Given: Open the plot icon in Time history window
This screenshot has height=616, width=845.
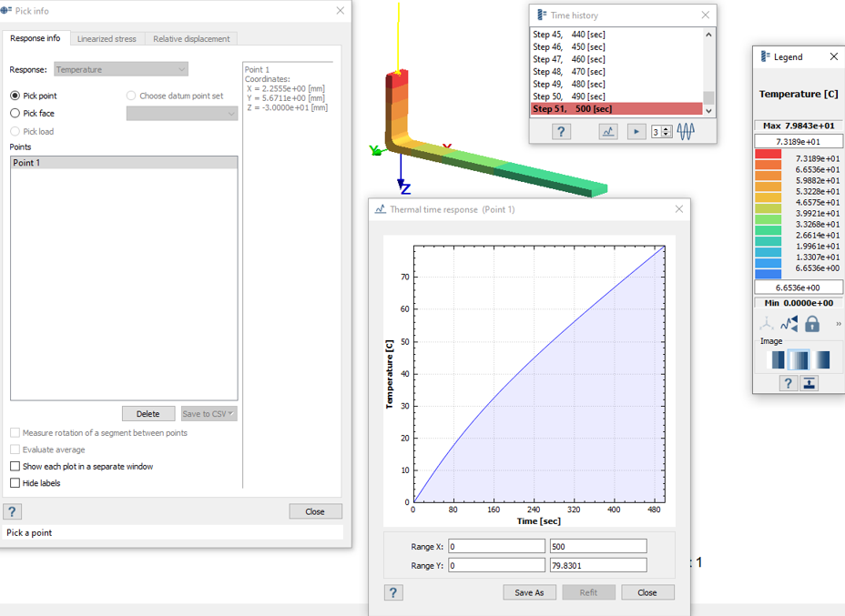Looking at the screenshot, I should click(606, 131).
